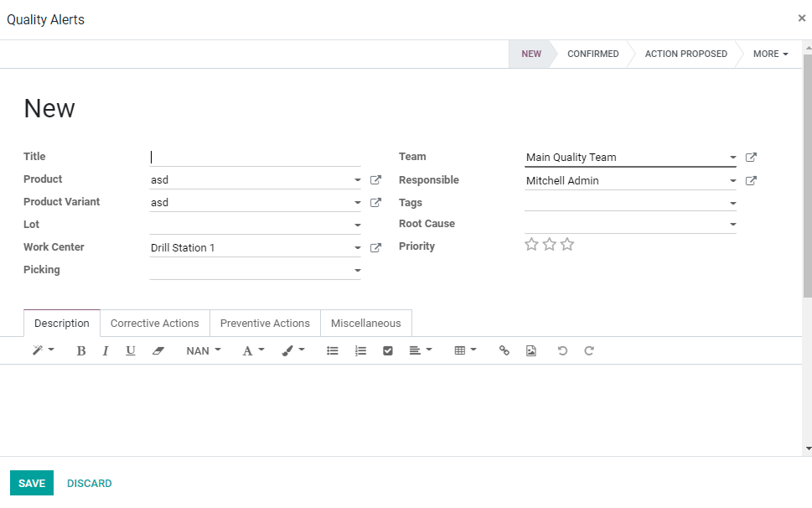The image size is (812, 508).
Task: Set priority to two stars
Action: 550,245
